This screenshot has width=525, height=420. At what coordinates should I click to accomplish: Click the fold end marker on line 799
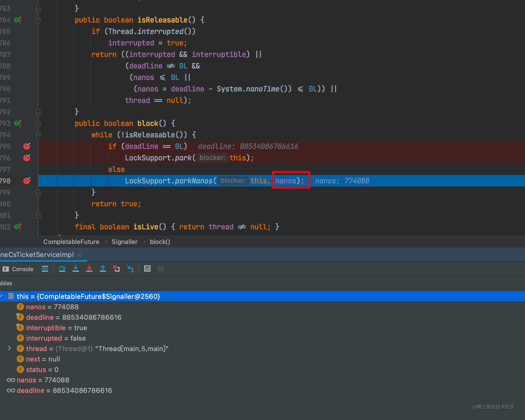38,192
